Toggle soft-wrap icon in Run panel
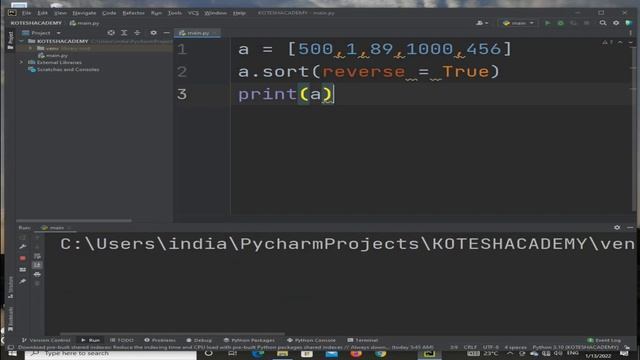This screenshot has width=640, height=360. tap(37, 256)
